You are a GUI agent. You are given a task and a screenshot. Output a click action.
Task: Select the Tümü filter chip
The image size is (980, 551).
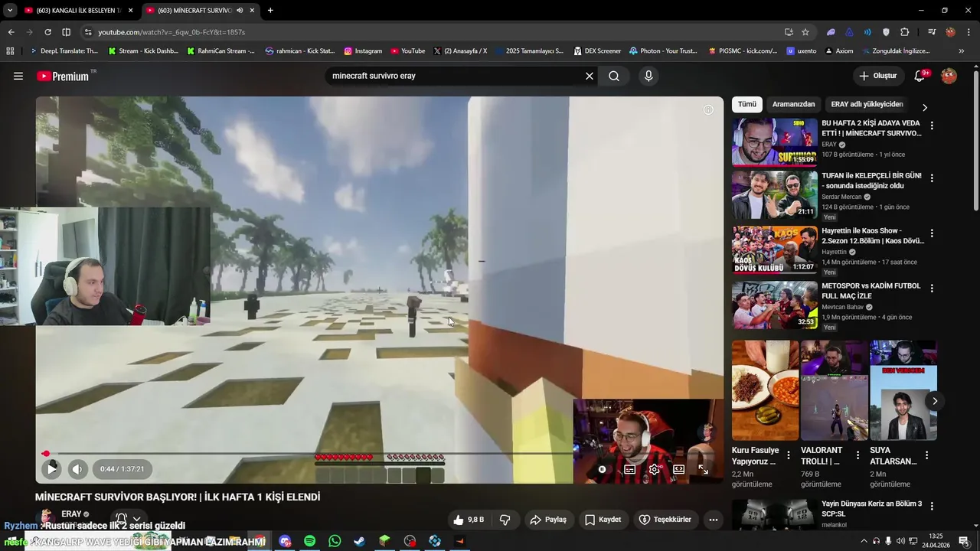(747, 104)
